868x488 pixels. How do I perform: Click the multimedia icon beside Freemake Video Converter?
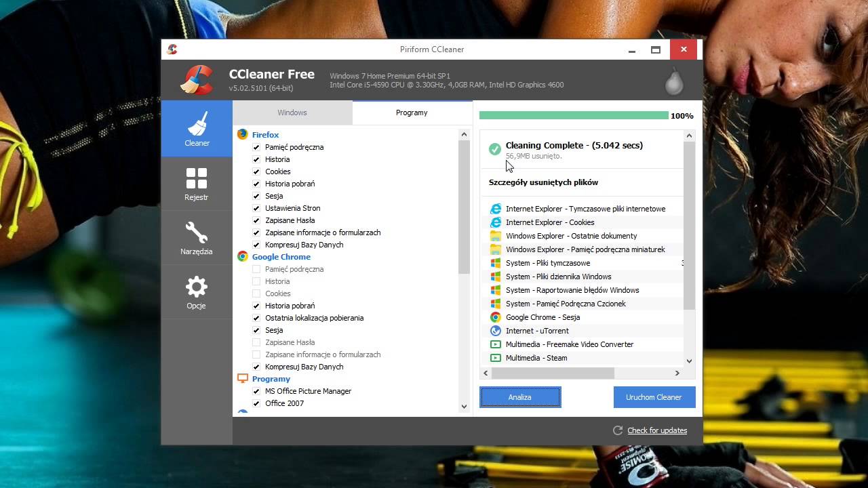point(496,344)
